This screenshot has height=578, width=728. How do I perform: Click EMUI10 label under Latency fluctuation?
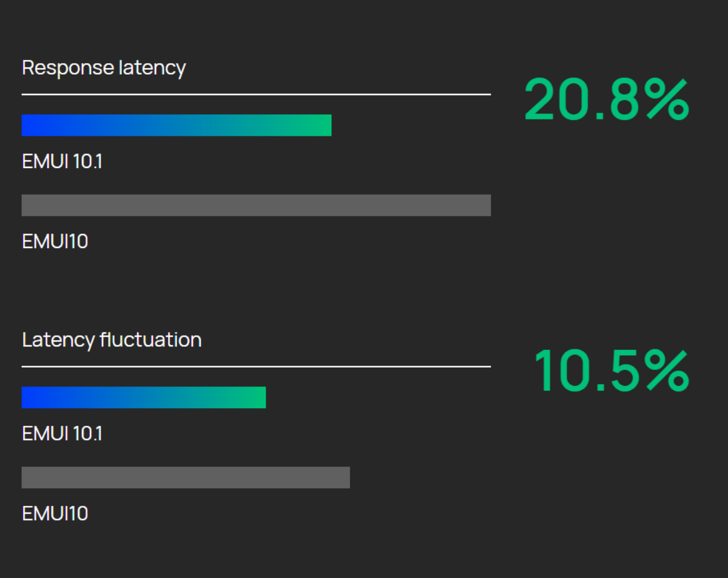click(55, 514)
